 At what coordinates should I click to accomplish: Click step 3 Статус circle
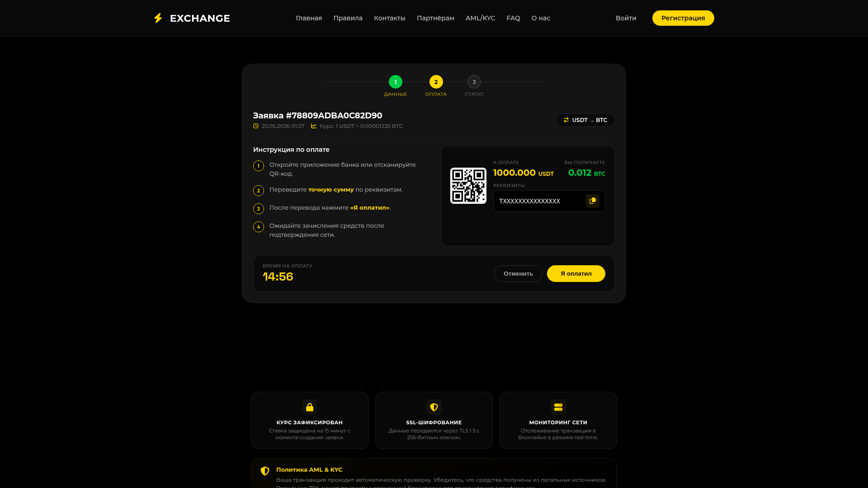click(474, 82)
